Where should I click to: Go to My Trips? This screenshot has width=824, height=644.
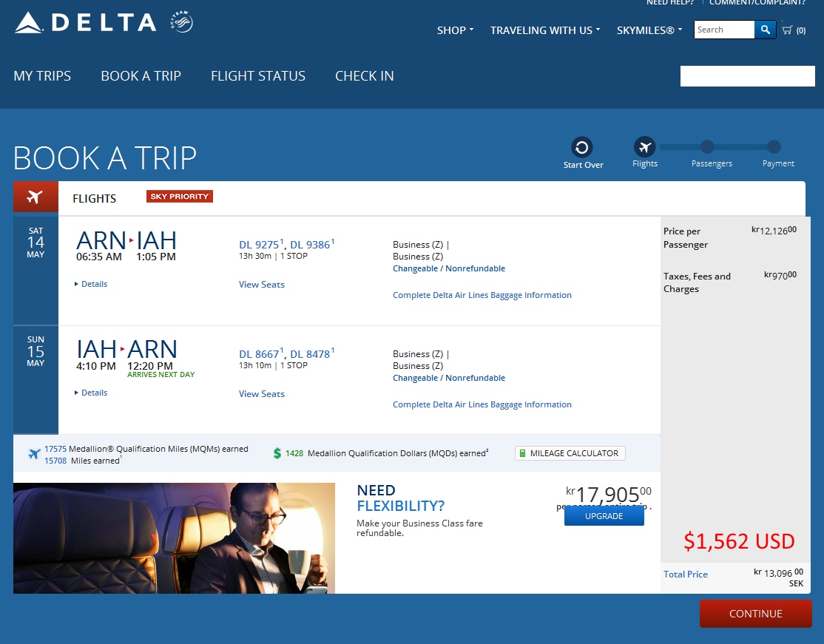click(x=42, y=76)
